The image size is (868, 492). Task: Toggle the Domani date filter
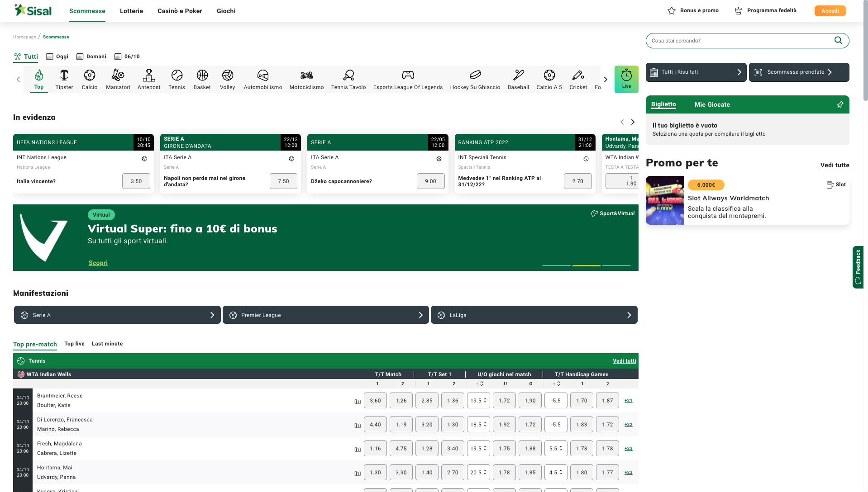(x=91, y=56)
